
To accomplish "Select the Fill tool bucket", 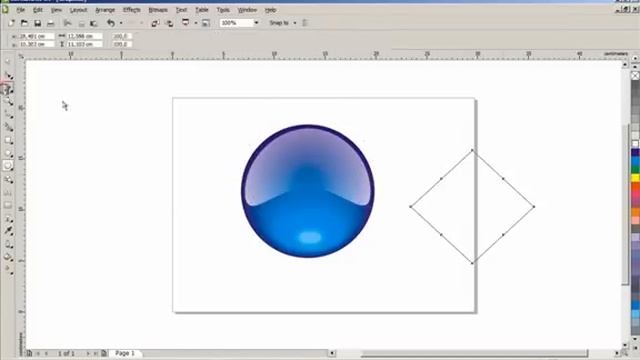I will (x=8, y=257).
